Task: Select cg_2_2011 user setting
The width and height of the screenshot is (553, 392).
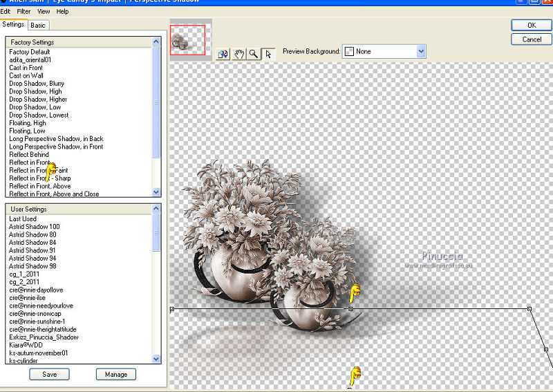Action: click(24, 282)
